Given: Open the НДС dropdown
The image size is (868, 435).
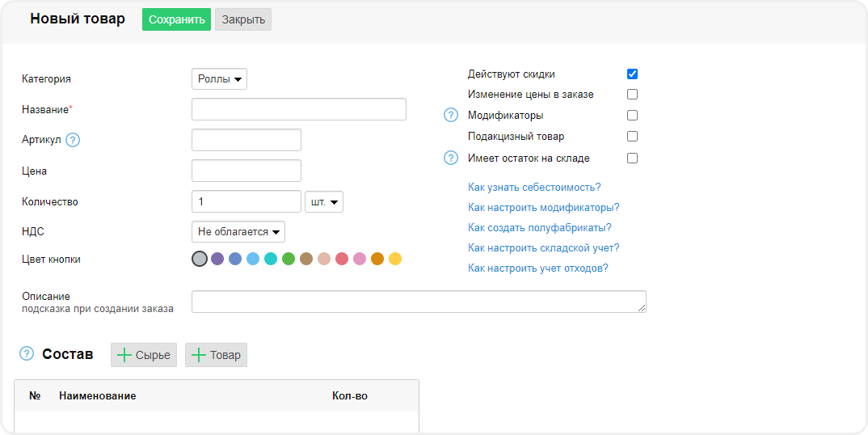Looking at the screenshot, I should click(x=238, y=232).
